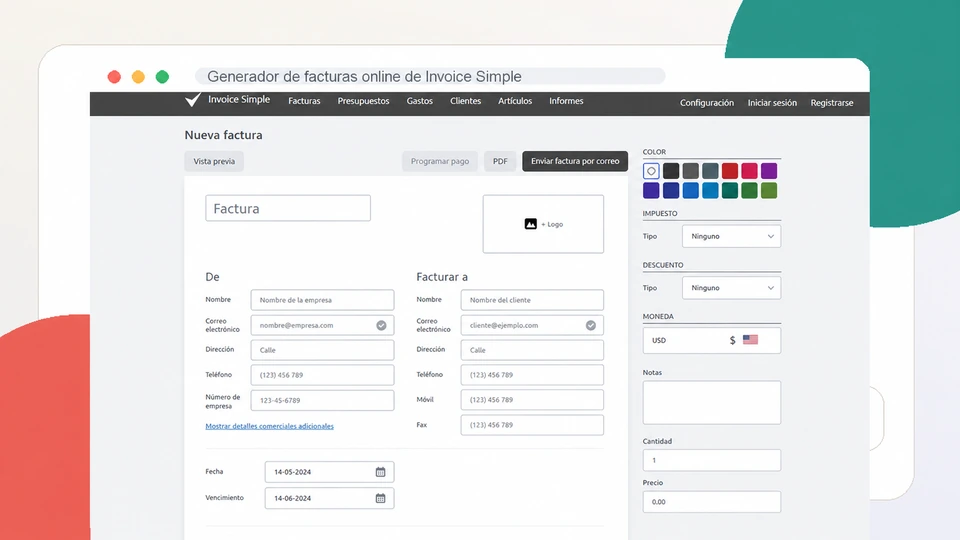
Task: Click the Nueva factura heading
Action: pos(223,135)
